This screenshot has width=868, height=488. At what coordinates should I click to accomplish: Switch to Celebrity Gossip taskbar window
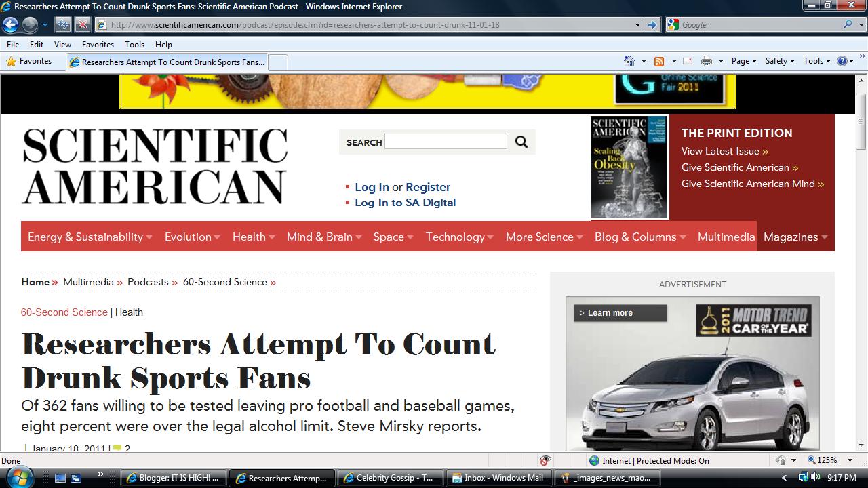(x=389, y=478)
